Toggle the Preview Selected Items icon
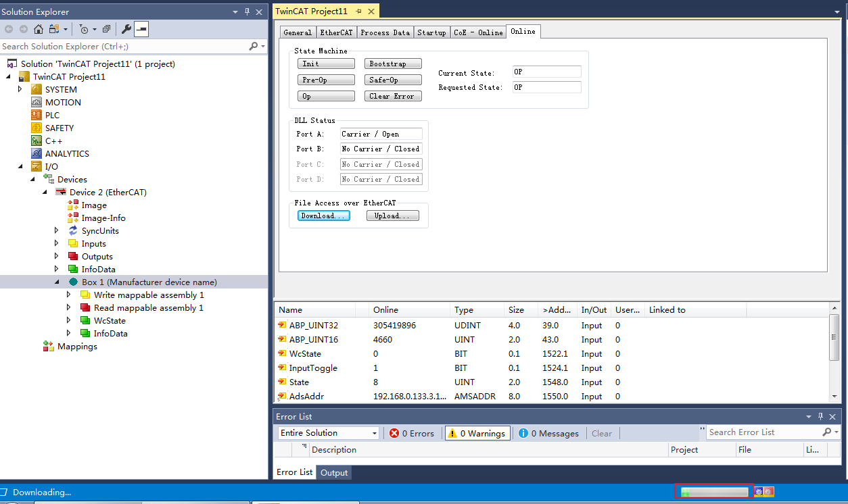This screenshot has width=848, height=504. (141, 29)
